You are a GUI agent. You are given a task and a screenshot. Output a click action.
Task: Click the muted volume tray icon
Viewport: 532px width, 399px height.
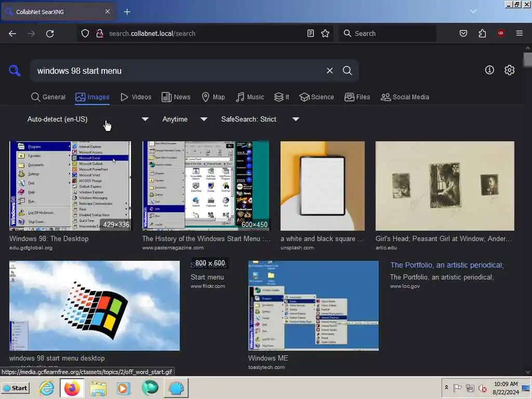point(482,388)
